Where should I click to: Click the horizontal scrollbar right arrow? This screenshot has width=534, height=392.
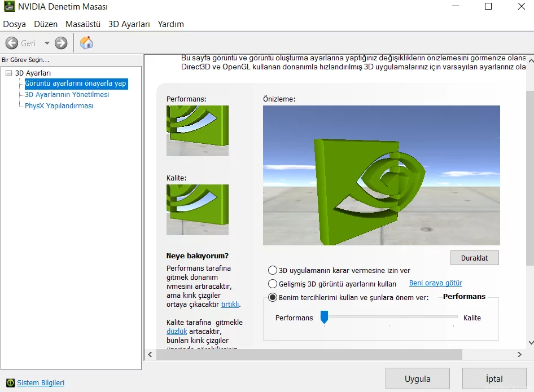coord(519,354)
